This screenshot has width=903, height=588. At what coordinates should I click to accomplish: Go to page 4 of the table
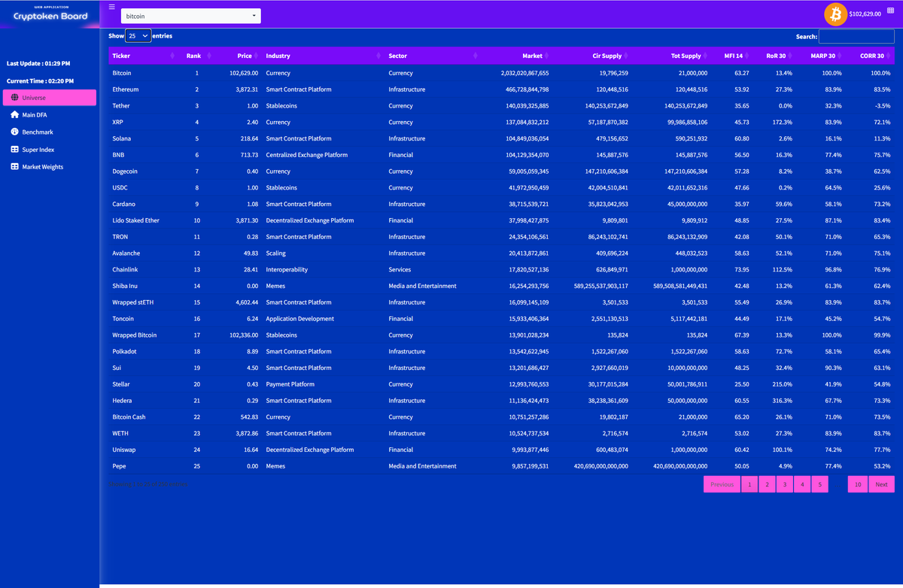pos(802,484)
